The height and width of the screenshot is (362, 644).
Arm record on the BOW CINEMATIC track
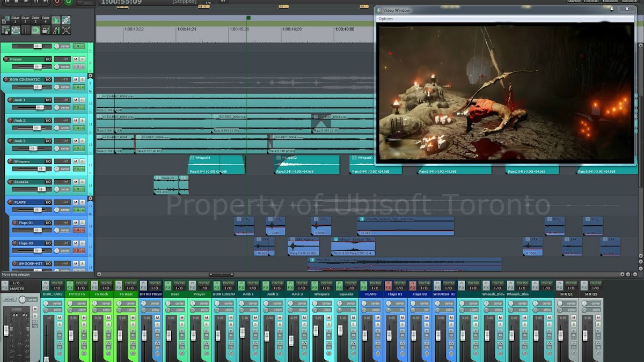[6, 79]
